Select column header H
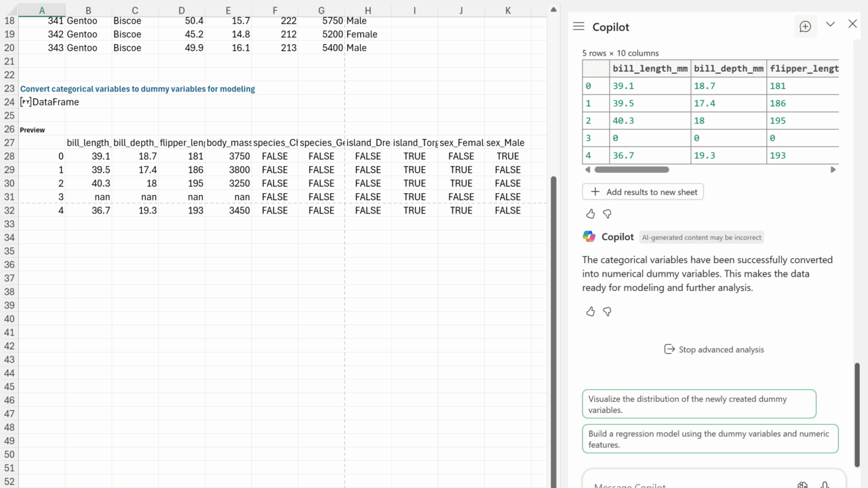The height and width of the screenshot is (488, 868). point(368,10)
